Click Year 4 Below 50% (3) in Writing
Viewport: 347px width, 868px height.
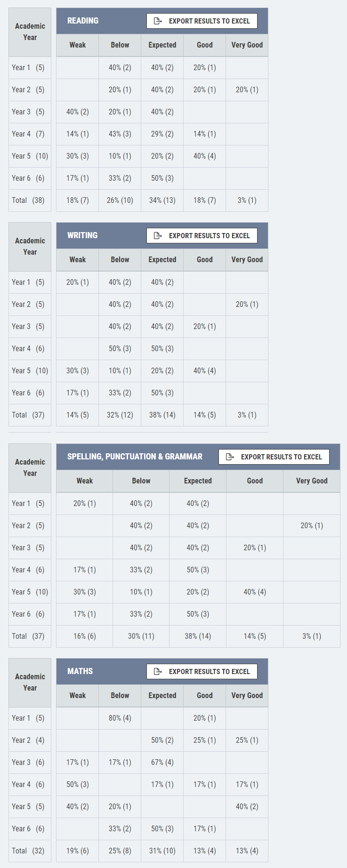click(x=120, y=349)
